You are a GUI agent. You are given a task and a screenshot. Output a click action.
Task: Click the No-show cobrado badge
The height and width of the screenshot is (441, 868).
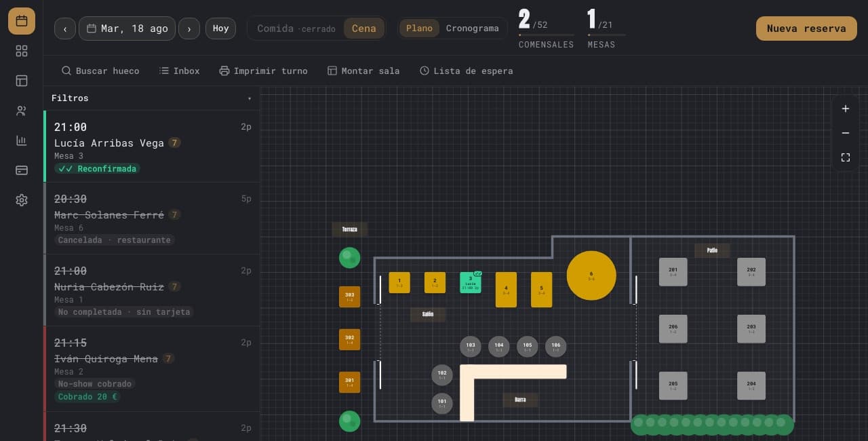click(94, 383)
